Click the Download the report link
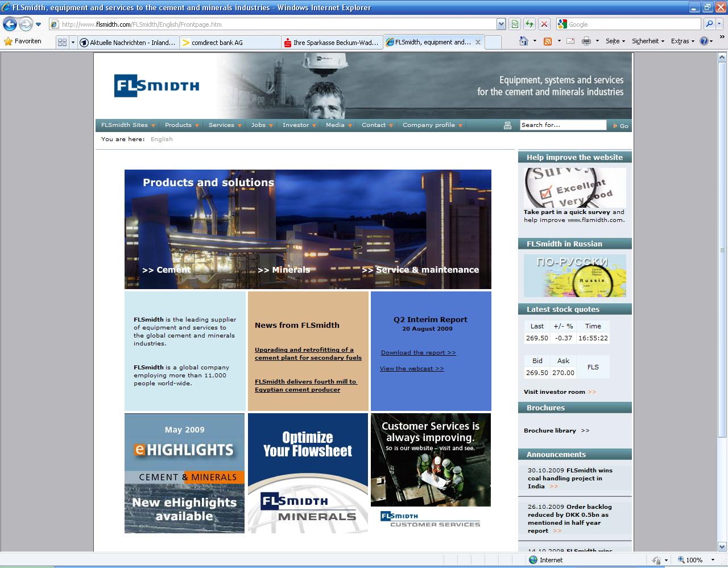 point(418,353)
